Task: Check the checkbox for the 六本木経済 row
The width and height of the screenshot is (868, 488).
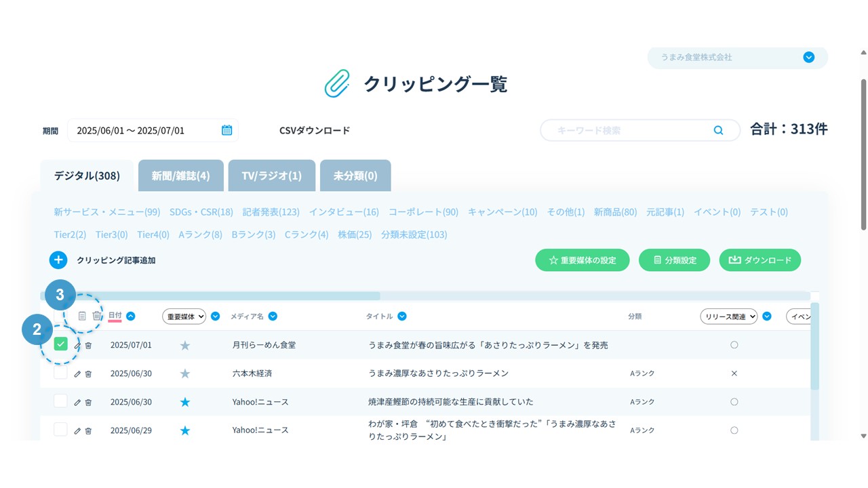Action: click(61, 373)
